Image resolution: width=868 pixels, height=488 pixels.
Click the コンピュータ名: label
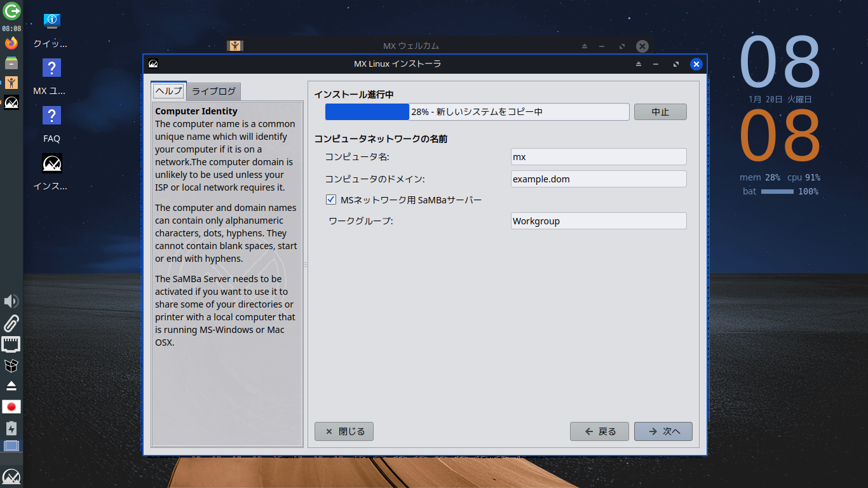pos(357,157)
